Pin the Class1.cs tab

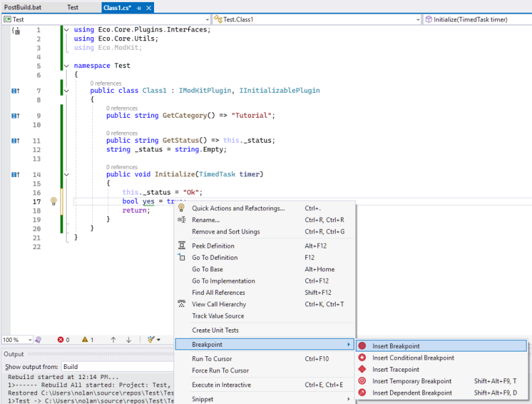pyautogui.click(x=139, y=8)
